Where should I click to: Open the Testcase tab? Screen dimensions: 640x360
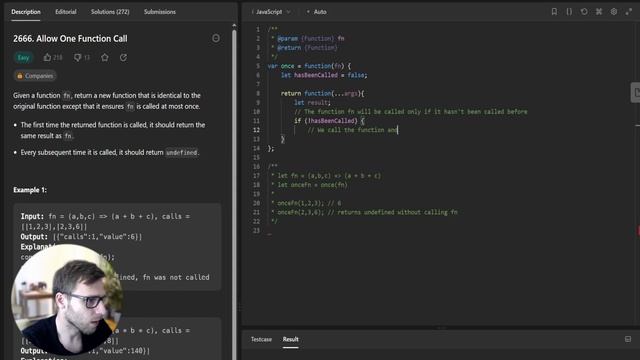(261, 339)
